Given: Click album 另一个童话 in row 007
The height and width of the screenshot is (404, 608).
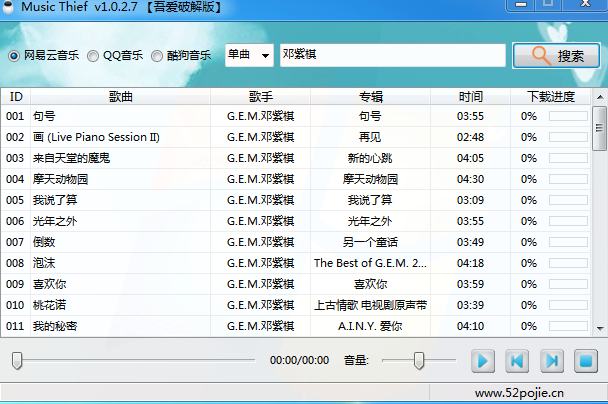Looking at the screenshot, I should tap(370, 242).
